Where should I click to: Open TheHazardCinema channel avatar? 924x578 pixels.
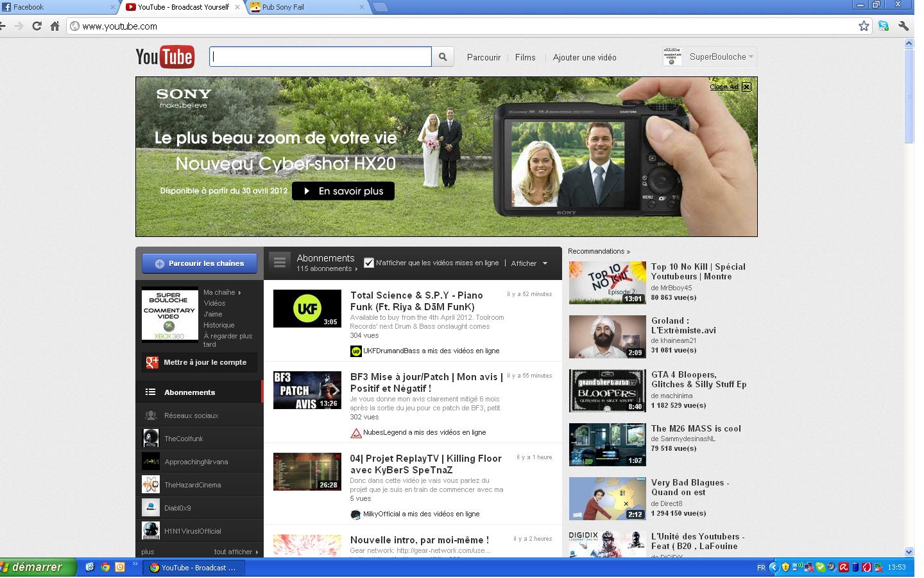(151, 485)
